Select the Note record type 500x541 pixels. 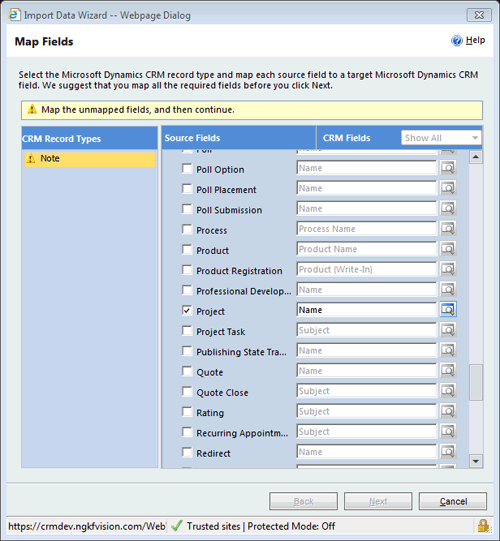click(90, 159)
